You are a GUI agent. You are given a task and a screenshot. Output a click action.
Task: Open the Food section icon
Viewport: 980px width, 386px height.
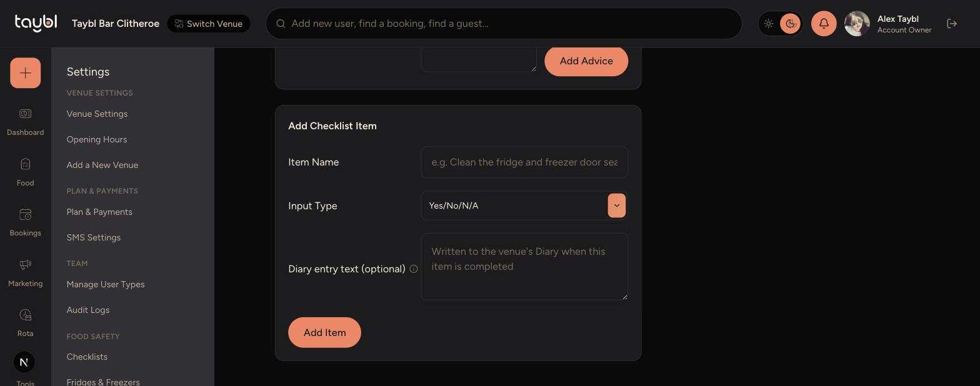coord(25,164)
